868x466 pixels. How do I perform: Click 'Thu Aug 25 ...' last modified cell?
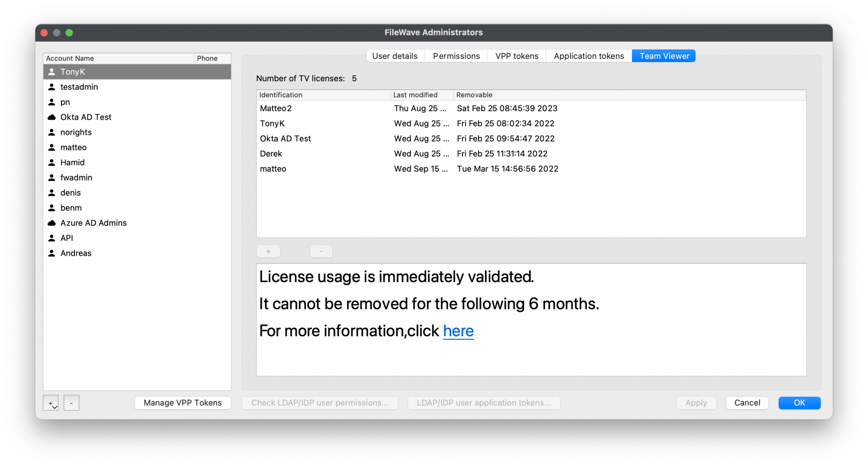point(420,108)
